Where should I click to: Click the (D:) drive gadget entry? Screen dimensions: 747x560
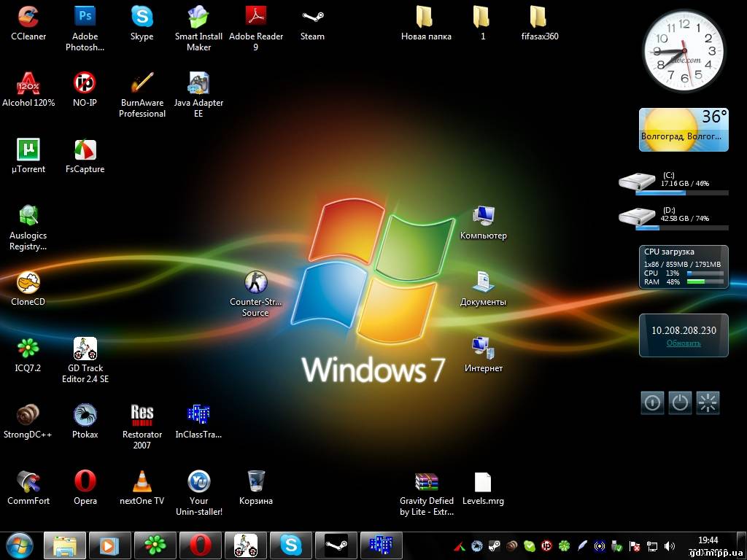673,219
